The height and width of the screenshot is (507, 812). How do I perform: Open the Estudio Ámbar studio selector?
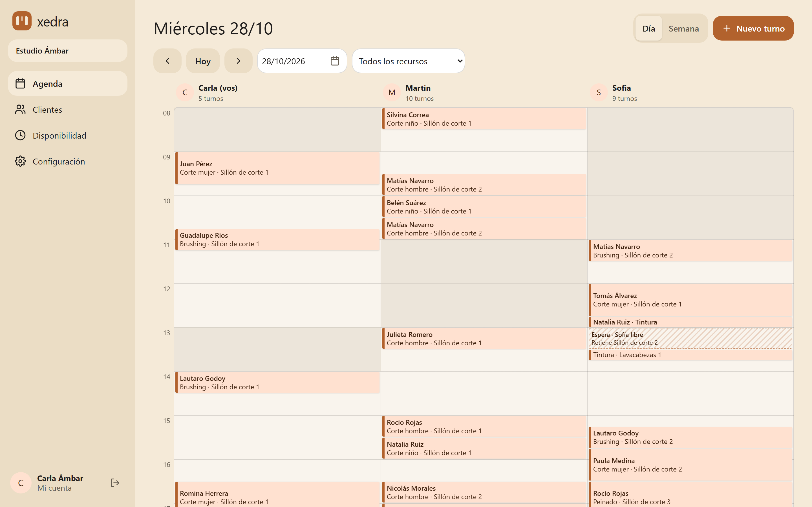67,51
